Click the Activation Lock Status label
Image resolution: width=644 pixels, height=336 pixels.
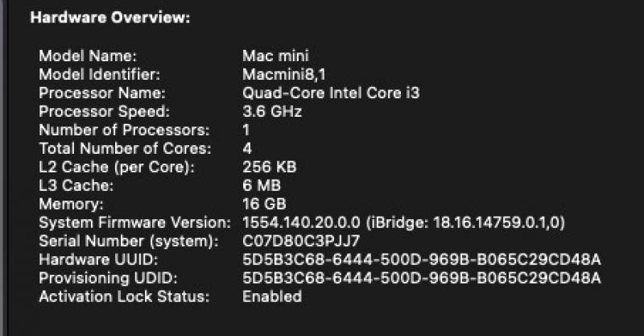click(x=124, y=297)
